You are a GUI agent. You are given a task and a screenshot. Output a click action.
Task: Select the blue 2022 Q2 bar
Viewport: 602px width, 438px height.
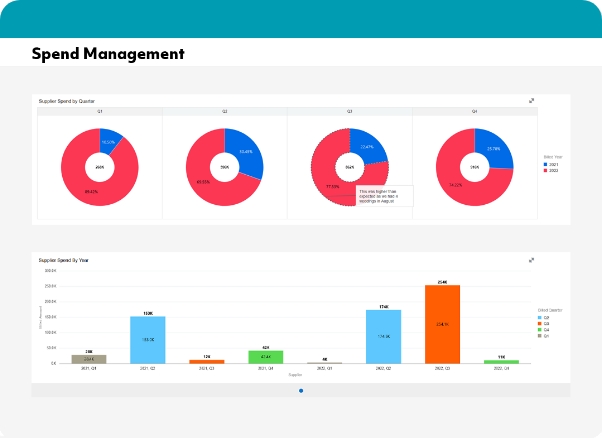coord(383,336)
